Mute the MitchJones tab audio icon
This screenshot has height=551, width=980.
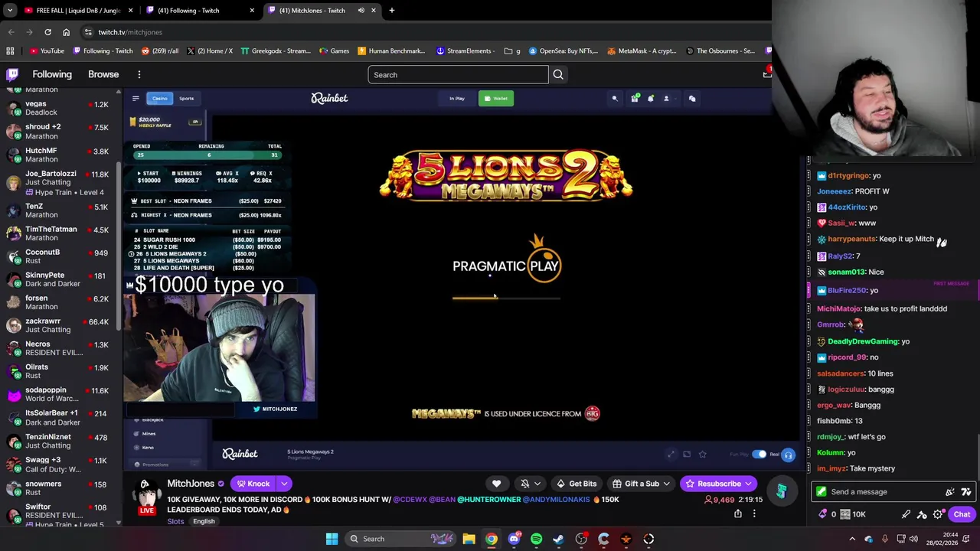(x=361, y=11)
